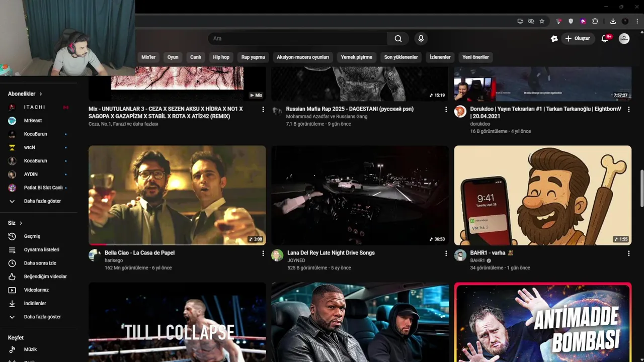
Task: Play BAHR1 varha caveman thumbnail
Action: pyautogui.click(x=543, y=196)
